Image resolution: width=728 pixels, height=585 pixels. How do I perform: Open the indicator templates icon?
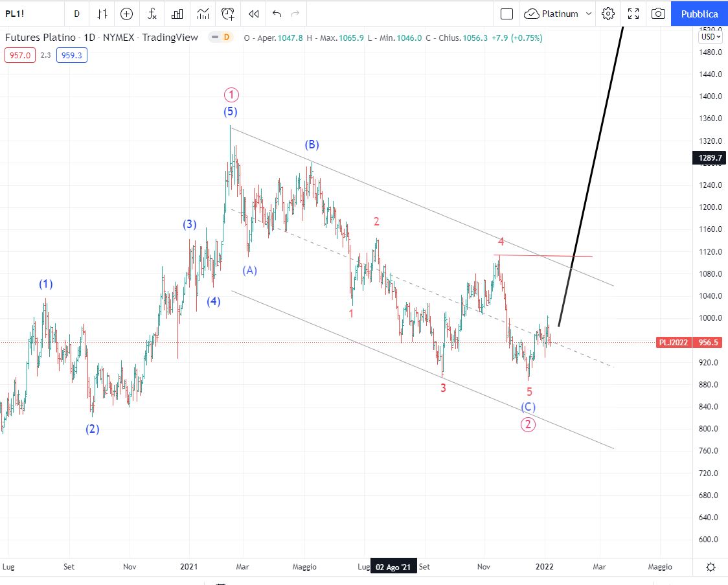(203, 14)
